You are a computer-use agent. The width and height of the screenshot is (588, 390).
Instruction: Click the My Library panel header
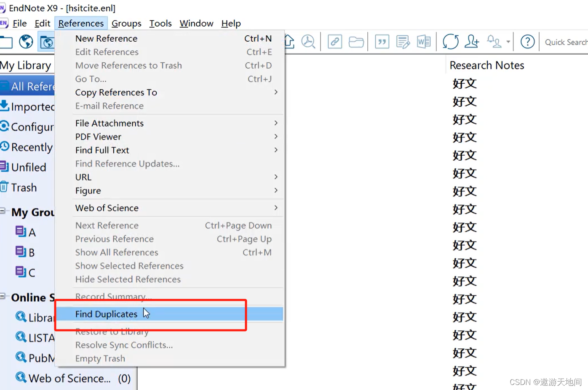tap(26, 65)
